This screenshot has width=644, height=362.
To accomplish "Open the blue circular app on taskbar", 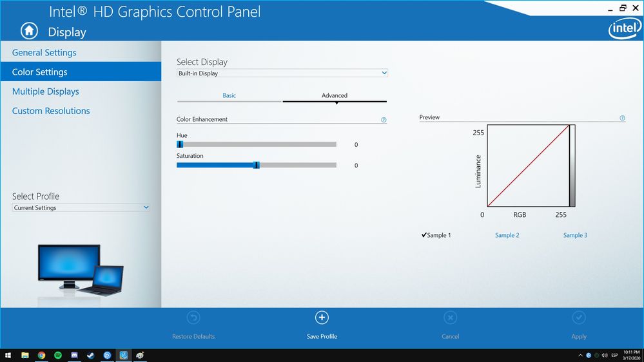I will coord(107,356).
